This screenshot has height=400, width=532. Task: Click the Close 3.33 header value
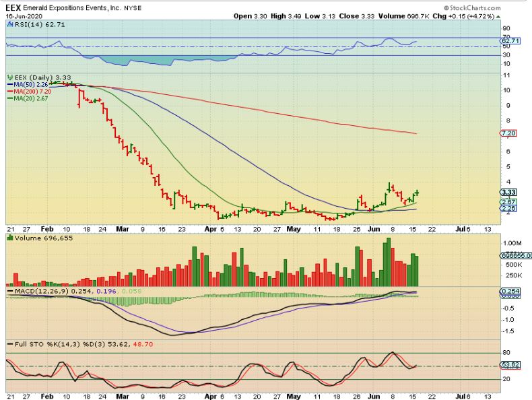356,16
